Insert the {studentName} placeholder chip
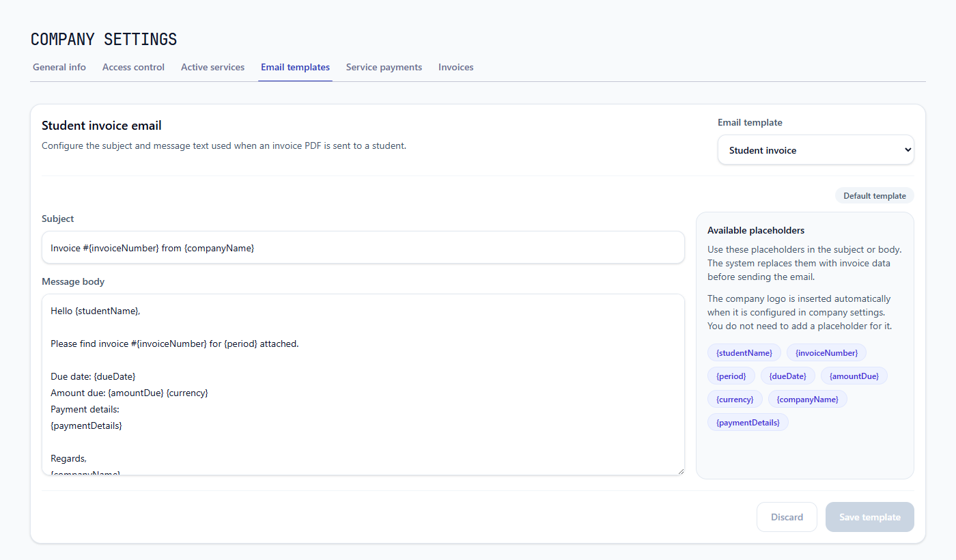 [x=744, y=353]
